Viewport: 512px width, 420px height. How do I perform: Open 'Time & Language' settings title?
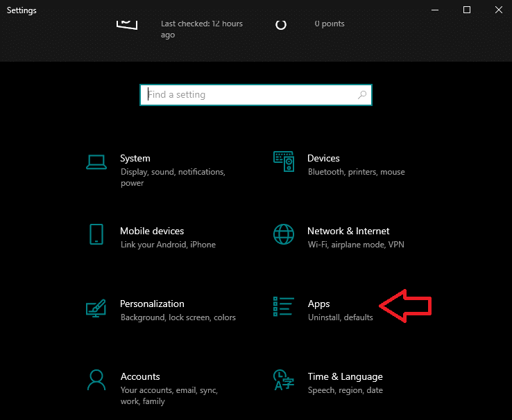click(345, 376)
